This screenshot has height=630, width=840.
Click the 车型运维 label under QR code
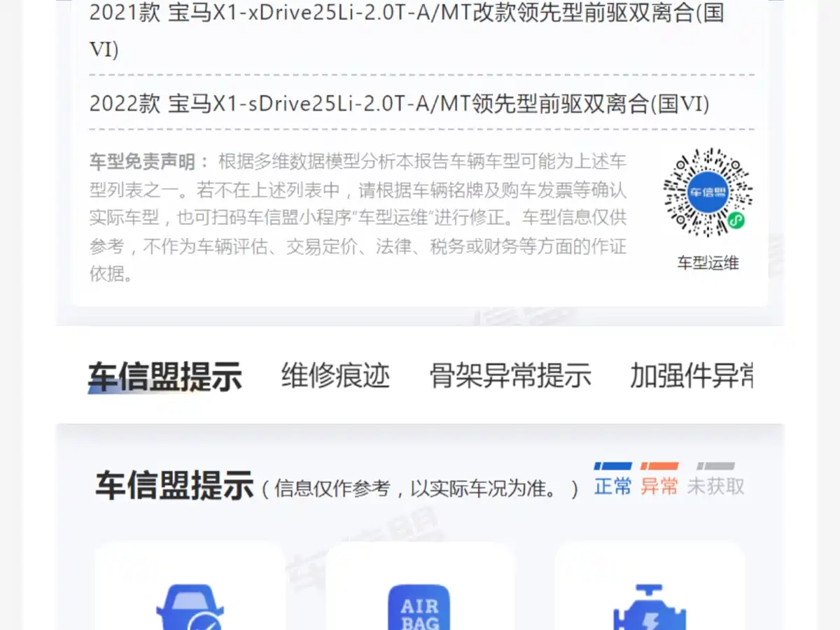[708, 263]
